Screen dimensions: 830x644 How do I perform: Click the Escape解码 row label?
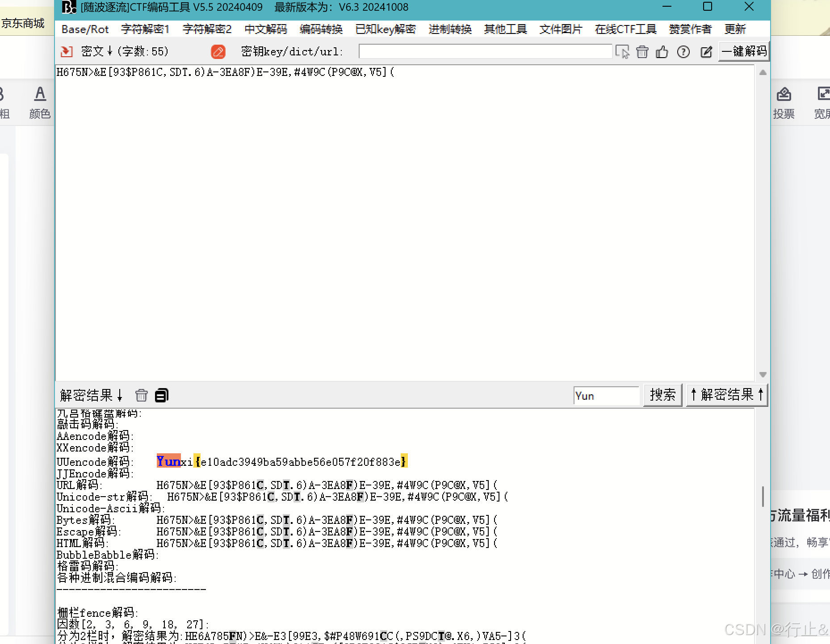tap(89, 531)
